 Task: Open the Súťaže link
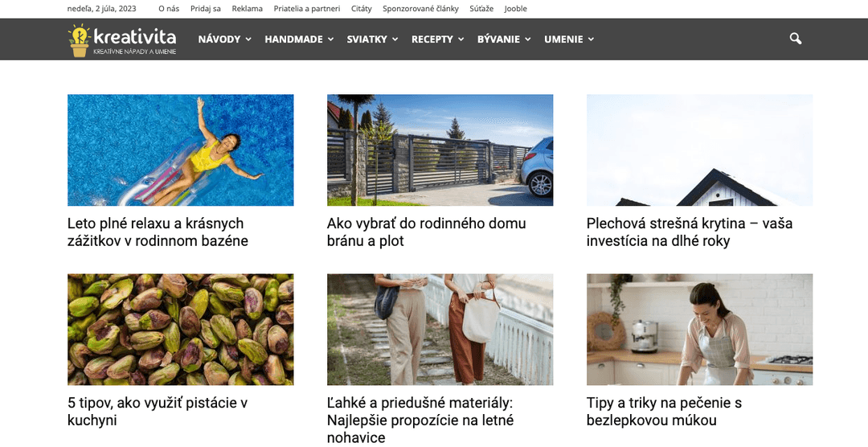(x=481, y=9)
